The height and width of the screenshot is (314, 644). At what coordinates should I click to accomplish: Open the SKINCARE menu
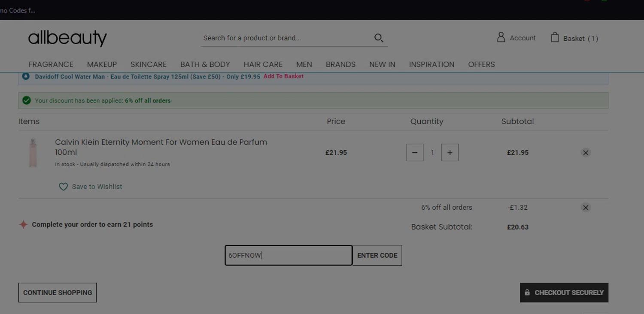(x=149, y=64)
